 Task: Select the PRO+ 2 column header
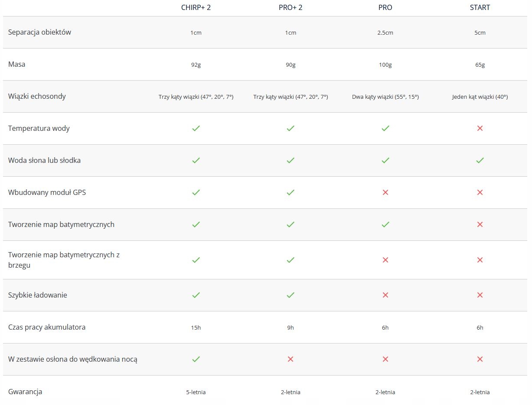pos(290,8)
